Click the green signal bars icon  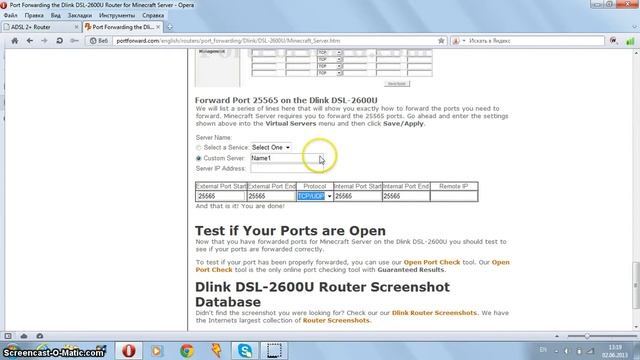tap(630, 41)
